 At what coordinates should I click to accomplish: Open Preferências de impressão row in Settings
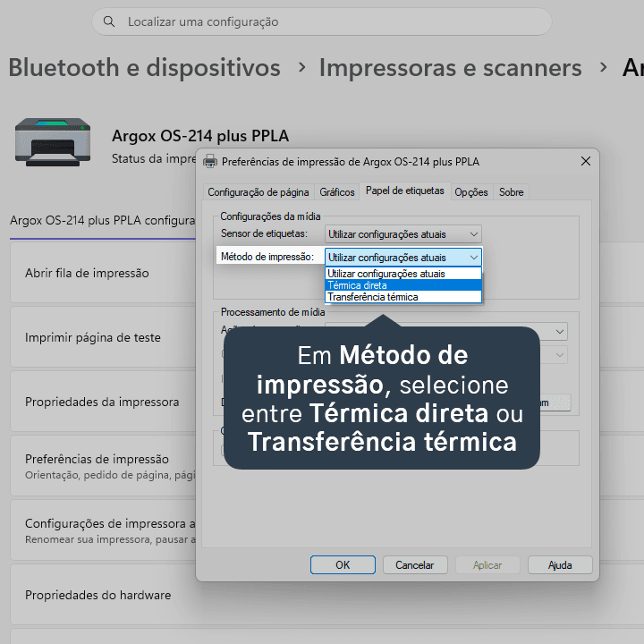click(x=103, y=466)
